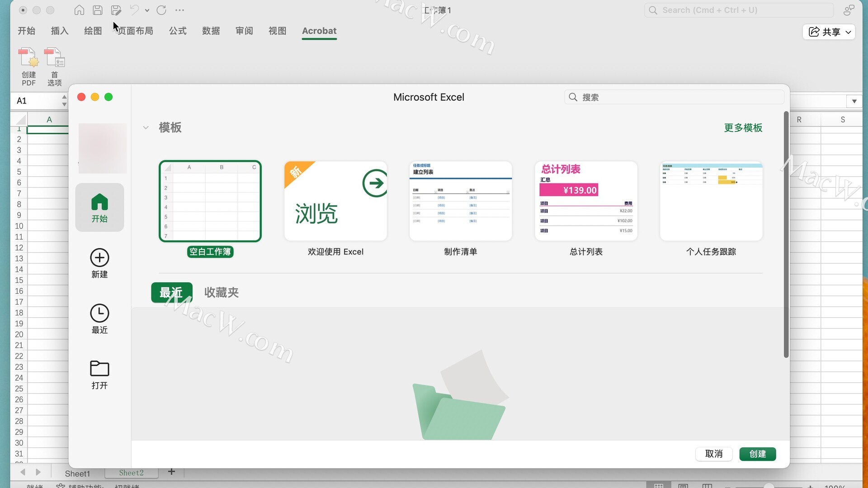
Task: Open the 数据 ribbon tab
Action: [x=211, y=31]
